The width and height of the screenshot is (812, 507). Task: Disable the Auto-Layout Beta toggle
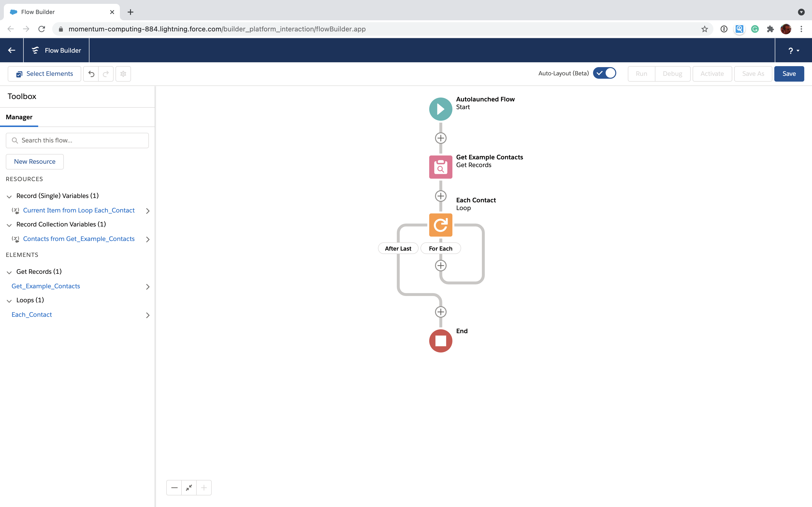[605, 73]
